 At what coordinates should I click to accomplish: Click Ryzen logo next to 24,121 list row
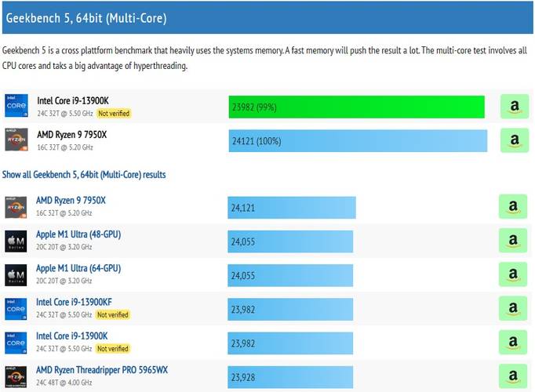16,207
